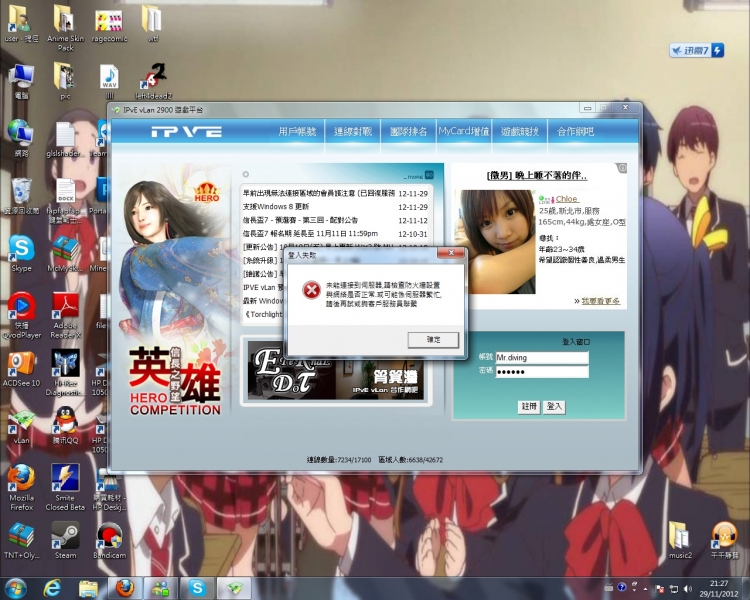
Task: Open the Recycle Bin icon
Action: (x=22, y=196)
